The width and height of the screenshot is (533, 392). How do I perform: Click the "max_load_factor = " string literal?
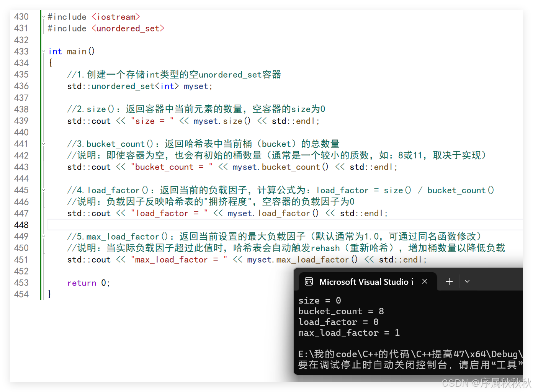click(179, 260)
